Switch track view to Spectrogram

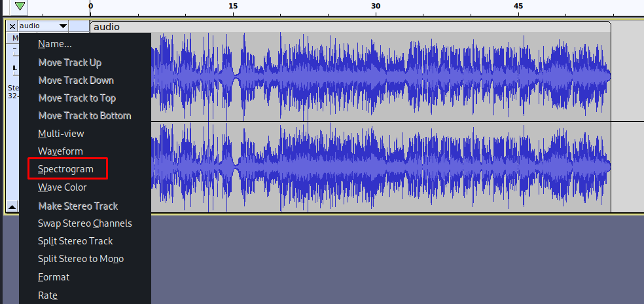[x=65, y=168]
